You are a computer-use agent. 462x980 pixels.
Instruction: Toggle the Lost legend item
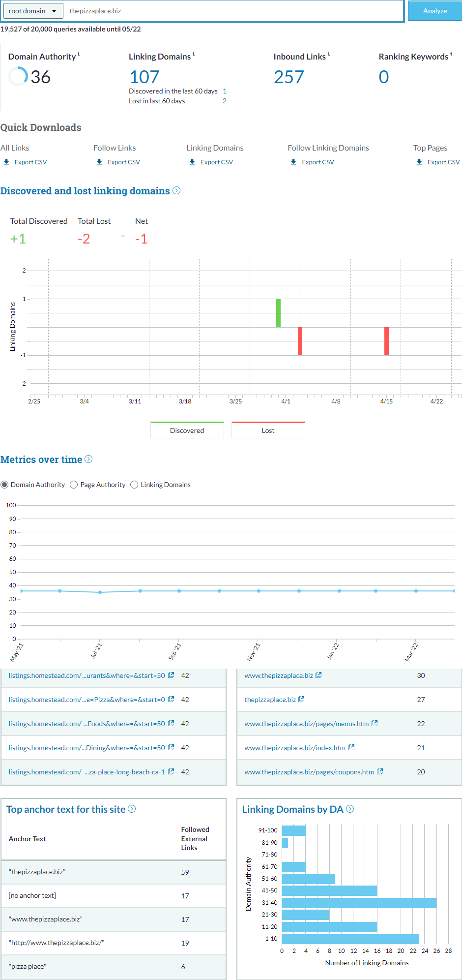[x=268, y=430]
